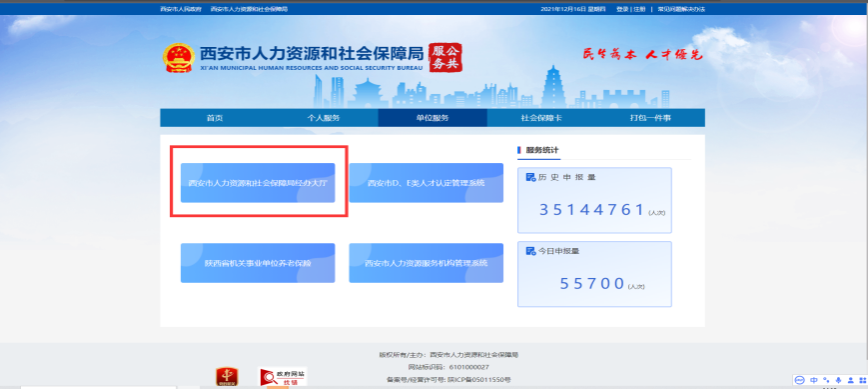Click the red 公共服务 seal icon

[445, 58]
